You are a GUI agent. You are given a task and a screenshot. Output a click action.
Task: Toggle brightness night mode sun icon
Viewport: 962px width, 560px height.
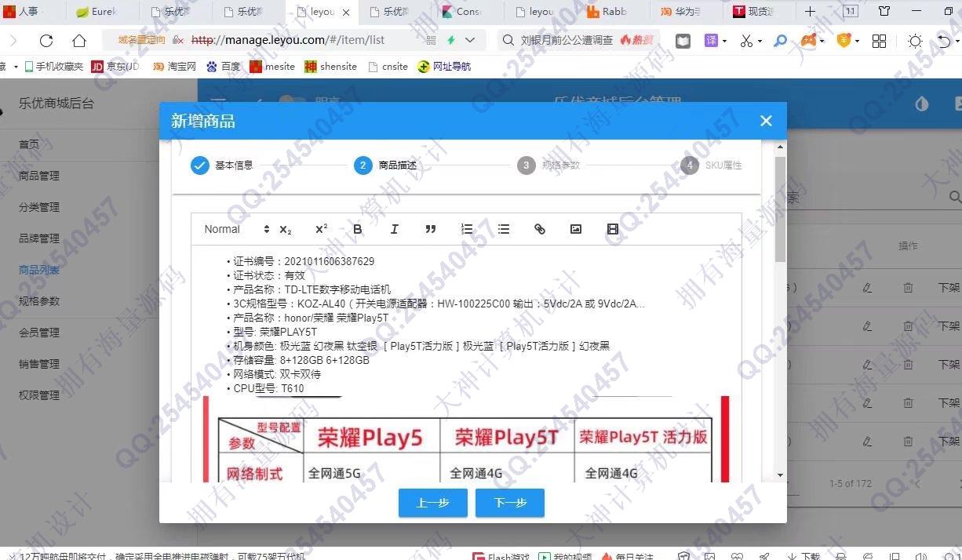tap(915, 41)
